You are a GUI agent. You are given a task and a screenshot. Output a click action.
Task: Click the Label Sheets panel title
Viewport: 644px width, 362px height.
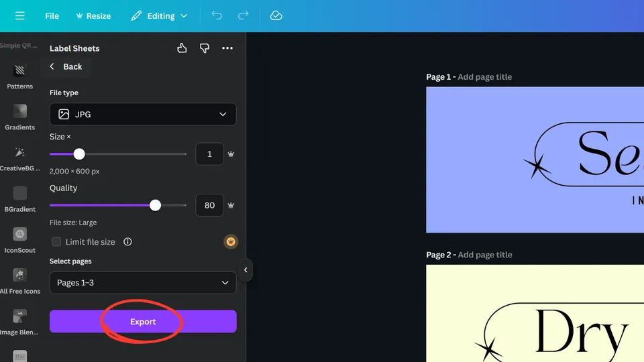point(74,48)
